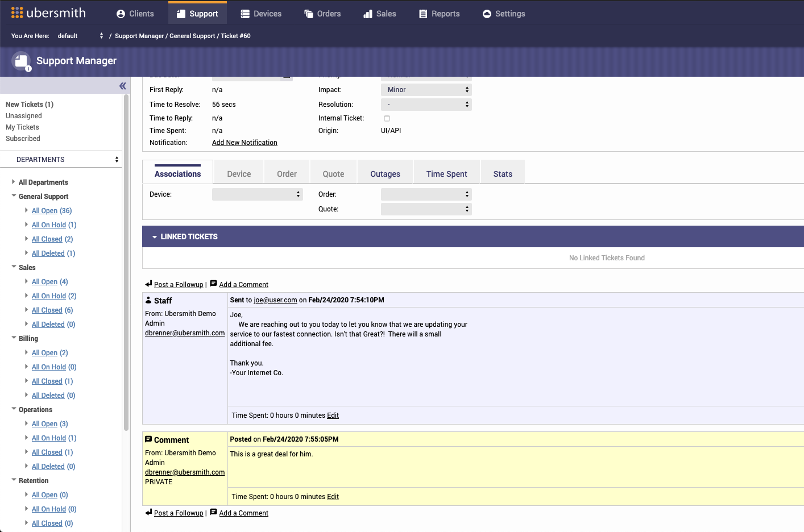Click the reply arrow icon above the Staff post
Viewport: 804px width, 532px height.
(148, 284)
